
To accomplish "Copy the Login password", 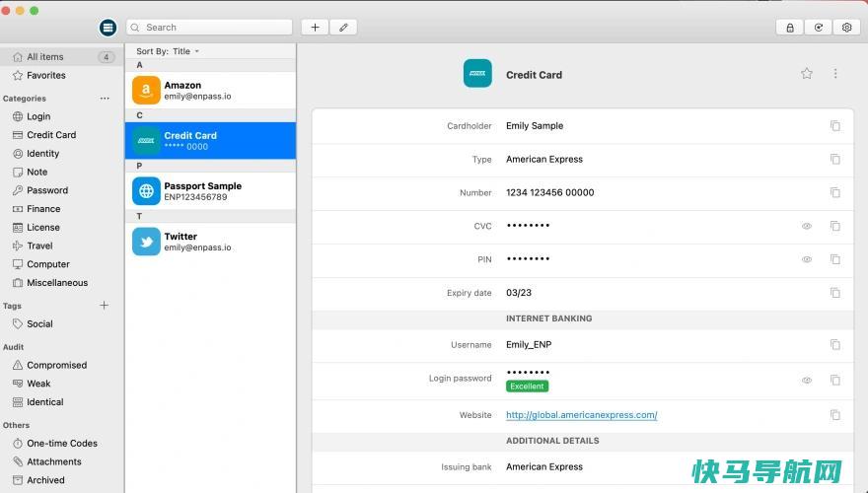I will (x=835, y=381).
